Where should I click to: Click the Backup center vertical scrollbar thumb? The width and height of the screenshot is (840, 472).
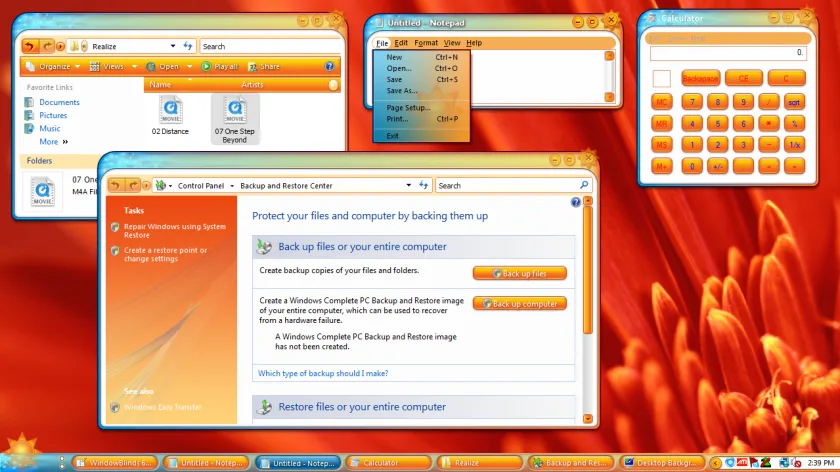(588, 269)
